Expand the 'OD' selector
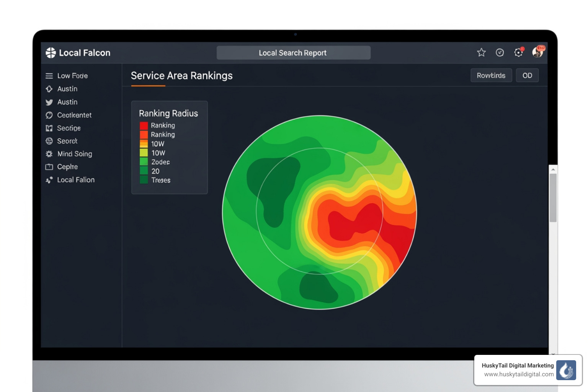This screenshot has width=588, height=392. click(527, 75)
